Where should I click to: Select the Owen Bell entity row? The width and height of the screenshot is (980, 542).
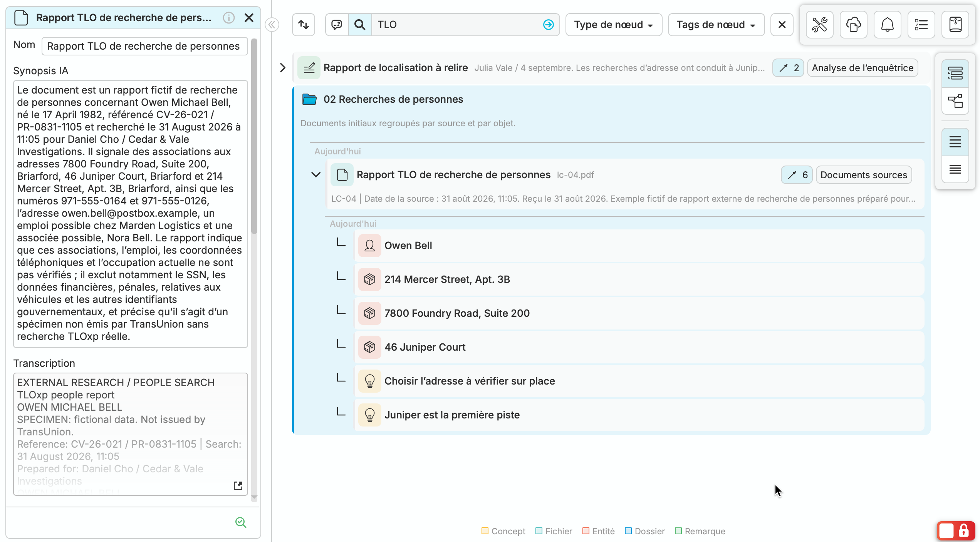coord(639,246)
